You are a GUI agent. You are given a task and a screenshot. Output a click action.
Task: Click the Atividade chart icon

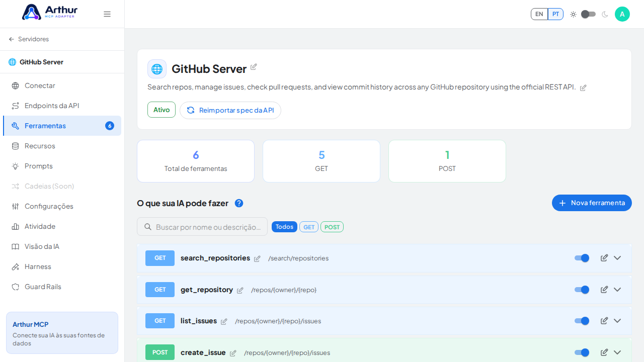pos(16,226)
